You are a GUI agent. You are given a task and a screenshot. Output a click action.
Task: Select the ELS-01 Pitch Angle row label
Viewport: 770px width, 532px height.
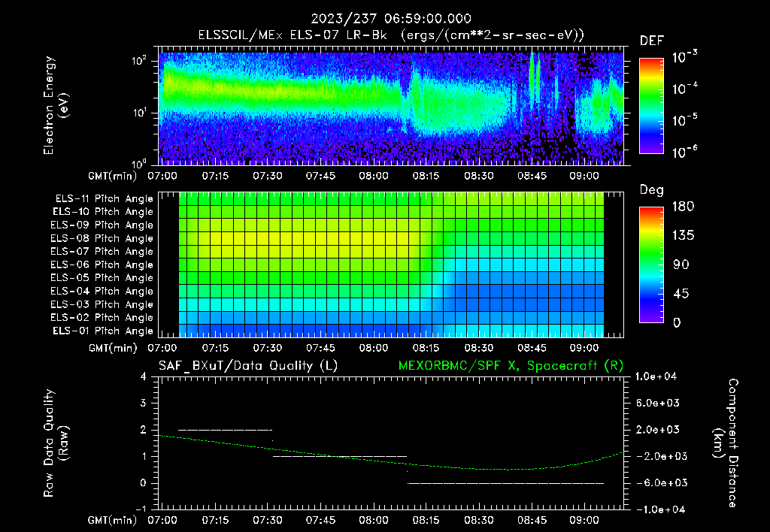coord(103,331)
